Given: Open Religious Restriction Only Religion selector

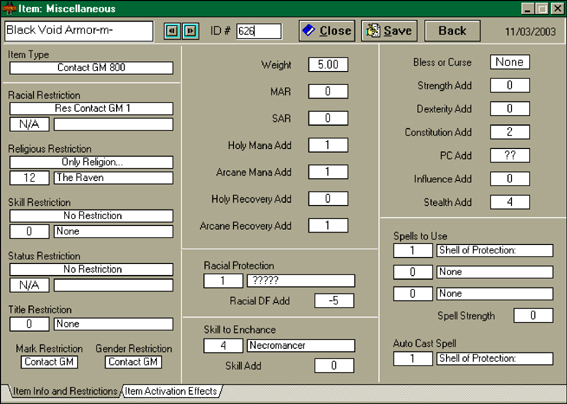Looking at the screenshot, I should point(91,162).
